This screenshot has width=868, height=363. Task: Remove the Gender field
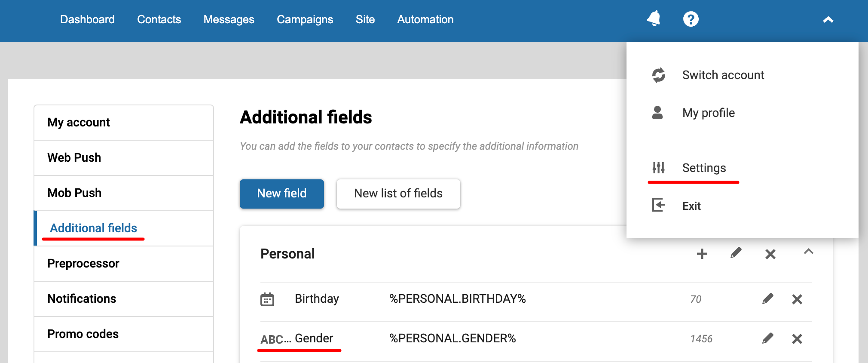797,339
